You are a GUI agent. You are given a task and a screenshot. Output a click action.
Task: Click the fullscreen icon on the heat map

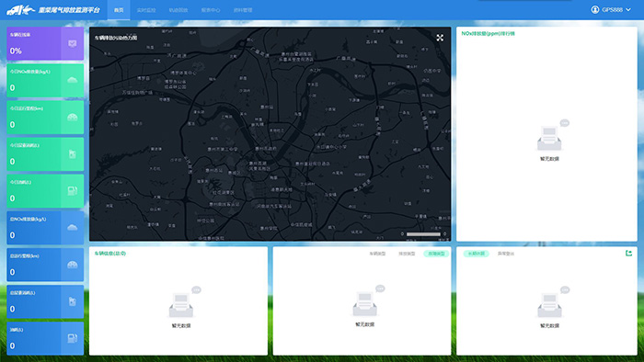(440, 38)
